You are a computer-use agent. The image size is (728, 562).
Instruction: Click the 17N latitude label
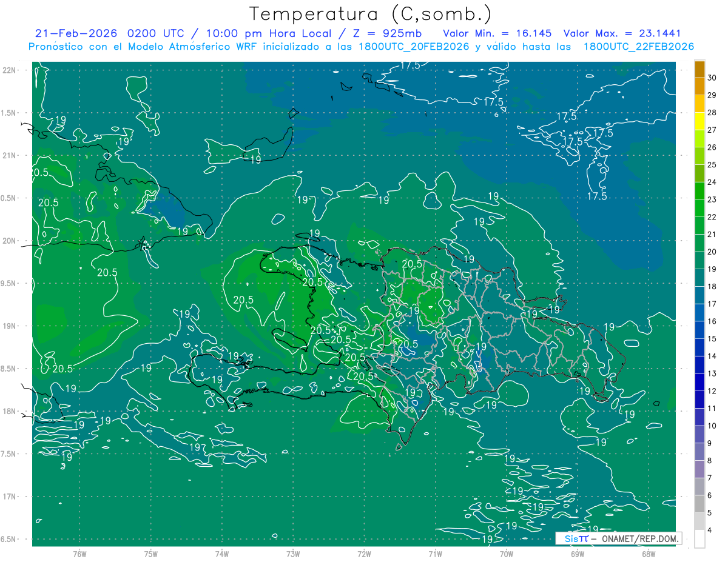(10, 497)
